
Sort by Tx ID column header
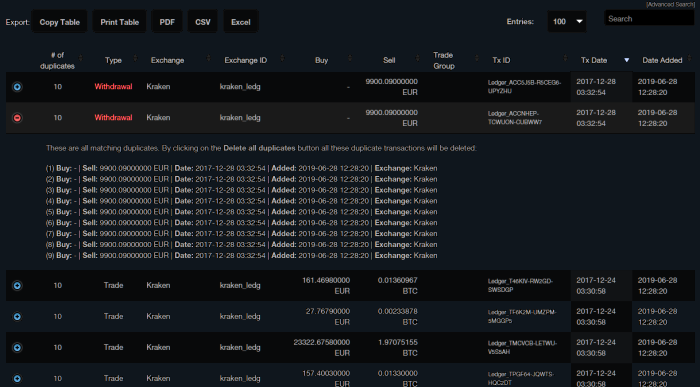501,60
